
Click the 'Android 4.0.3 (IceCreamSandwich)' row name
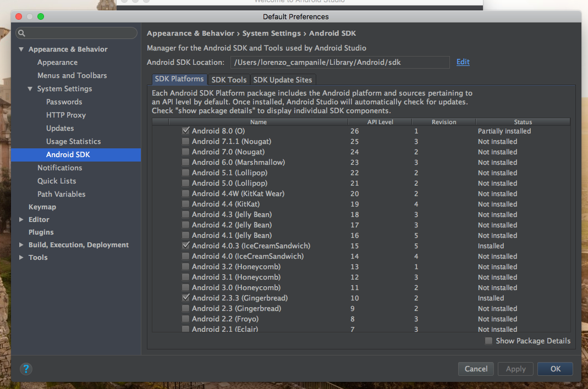pyautogui.click(x=251, y=246)
